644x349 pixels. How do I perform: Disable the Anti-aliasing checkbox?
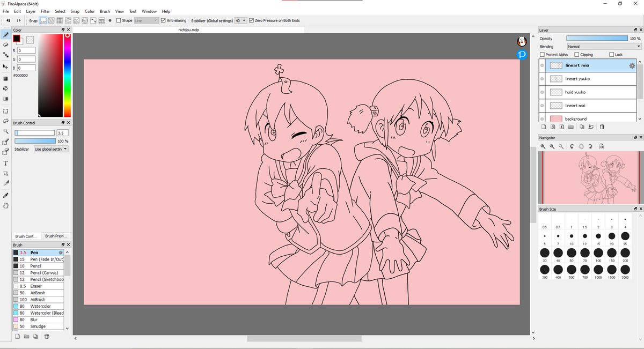(x=163, y=20)
